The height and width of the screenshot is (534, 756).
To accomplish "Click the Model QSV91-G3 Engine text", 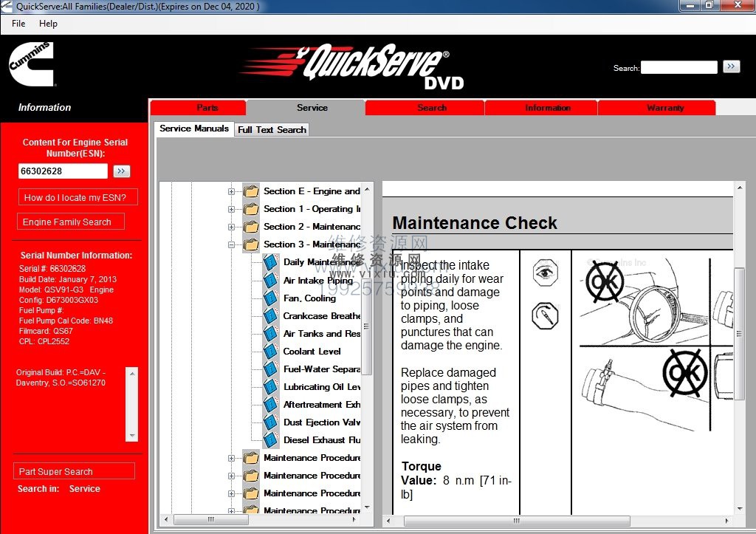I will (66, 290).
